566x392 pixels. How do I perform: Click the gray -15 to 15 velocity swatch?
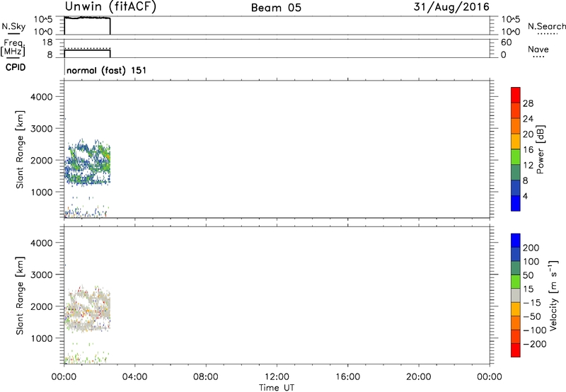coord(516,296)
